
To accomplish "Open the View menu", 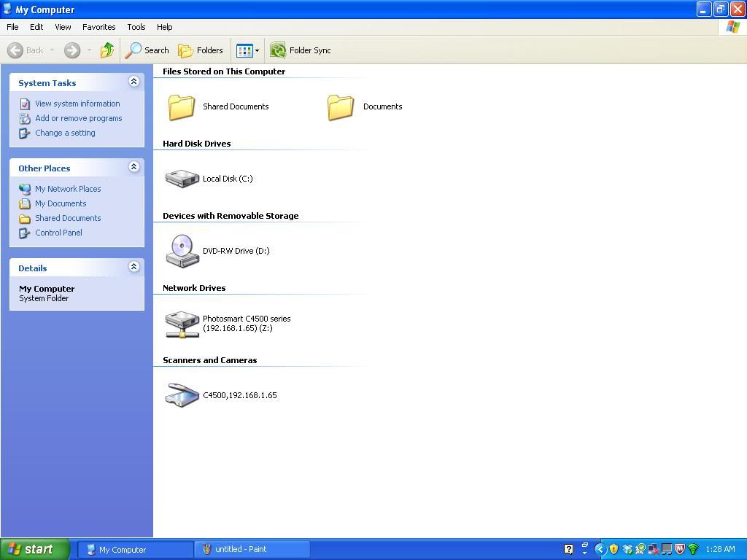I will coord(63,27).
